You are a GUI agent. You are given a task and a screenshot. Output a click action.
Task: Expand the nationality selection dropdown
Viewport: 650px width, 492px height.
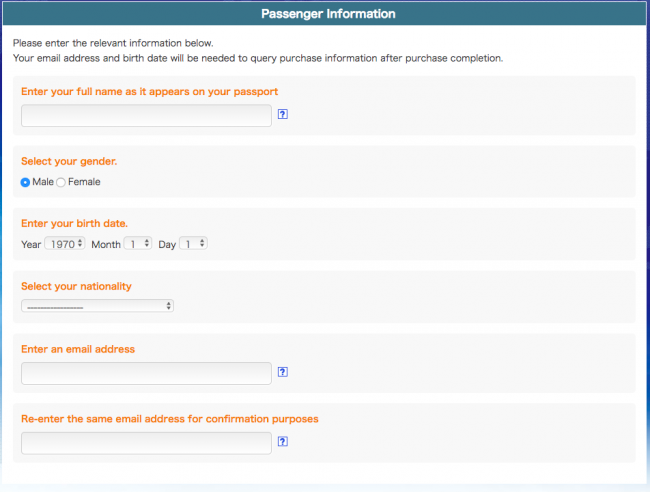point(97,306)
